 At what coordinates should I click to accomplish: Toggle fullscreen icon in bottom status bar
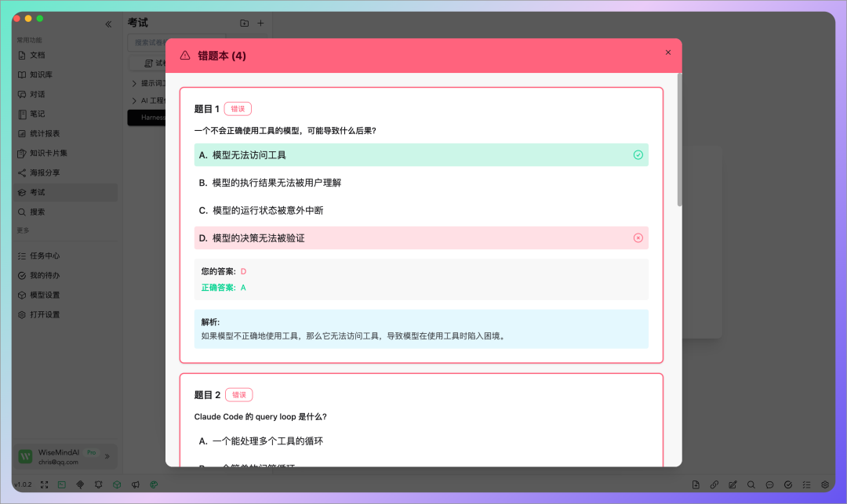tap(44, 484)
